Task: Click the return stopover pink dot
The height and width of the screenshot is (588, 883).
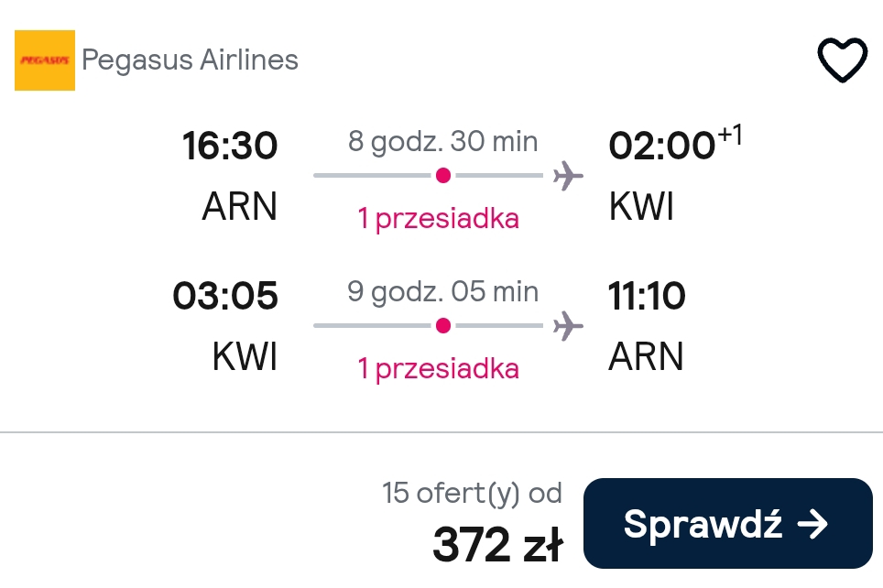Action: [x=443, y=325]
